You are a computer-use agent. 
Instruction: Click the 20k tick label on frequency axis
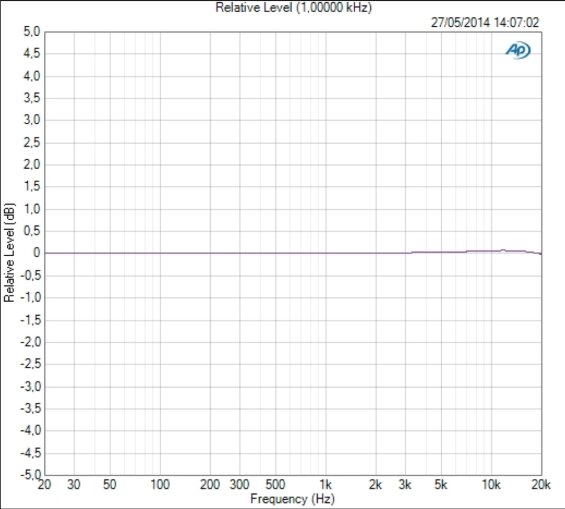(541, 485)
